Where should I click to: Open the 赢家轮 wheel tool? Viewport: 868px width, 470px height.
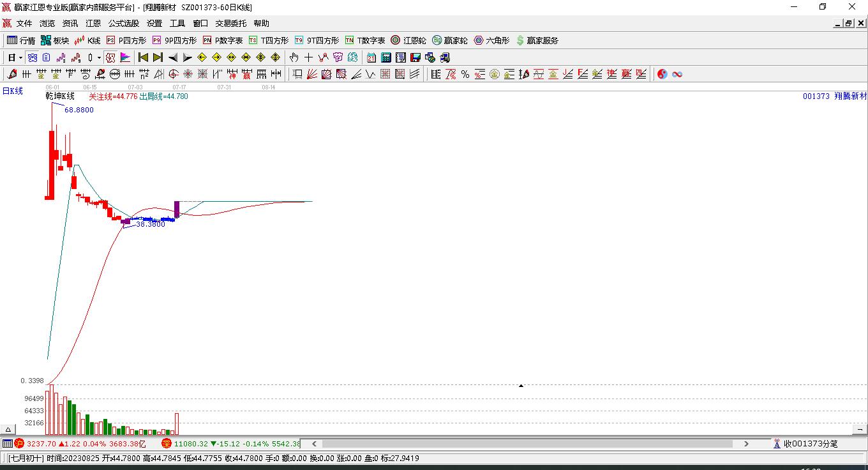point(450,40)
